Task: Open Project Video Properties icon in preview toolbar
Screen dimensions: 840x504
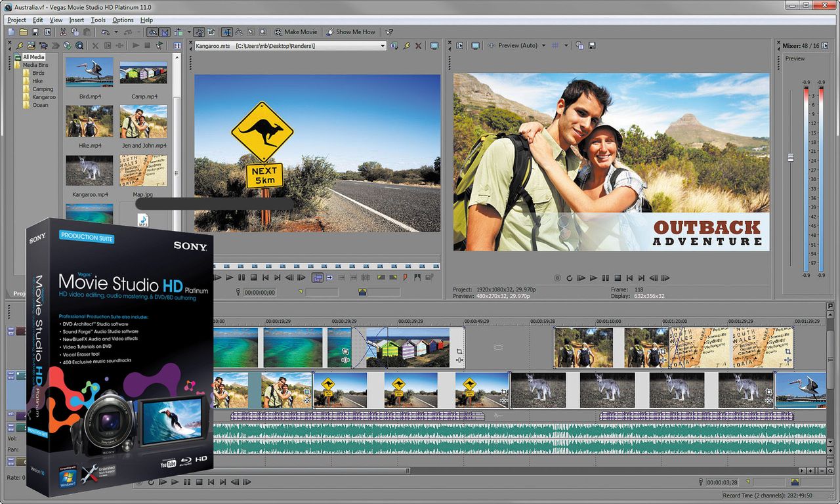Action: [x=459, y=46]
